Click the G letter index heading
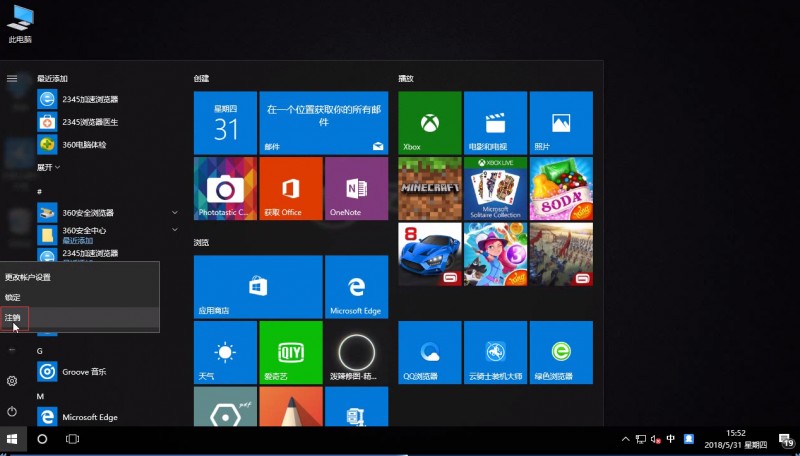Viewport: 800px width, 456px height. [40, 351]
